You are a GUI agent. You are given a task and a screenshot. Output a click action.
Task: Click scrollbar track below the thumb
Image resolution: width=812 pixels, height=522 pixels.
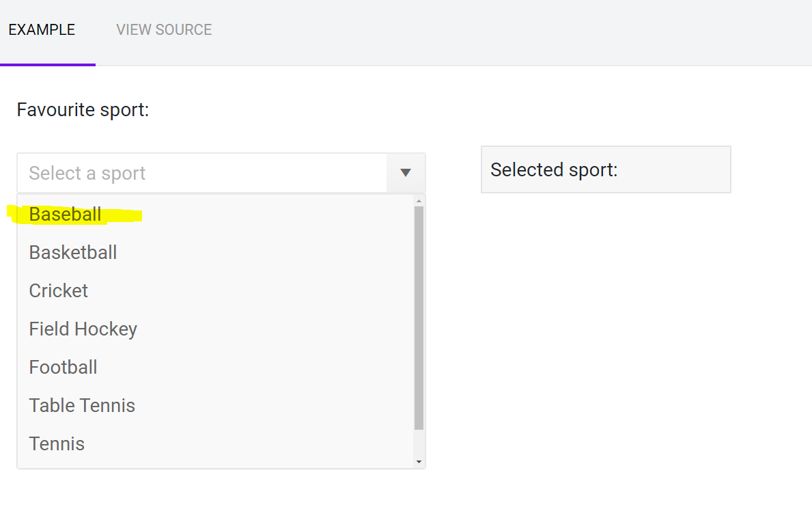419,443
